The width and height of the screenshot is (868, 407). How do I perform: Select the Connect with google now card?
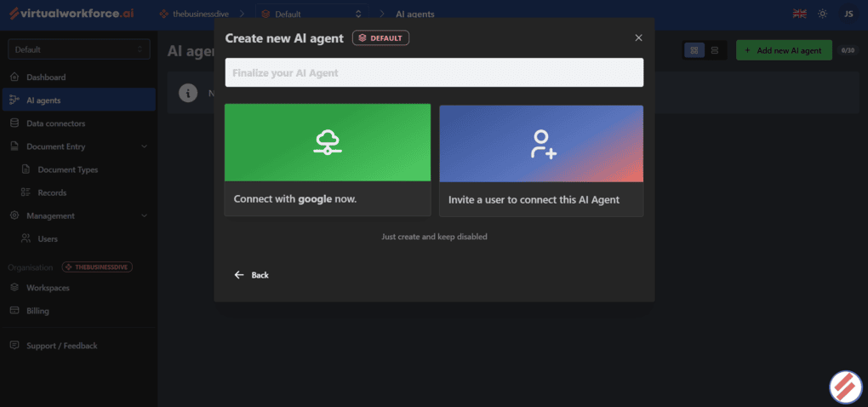328,159
